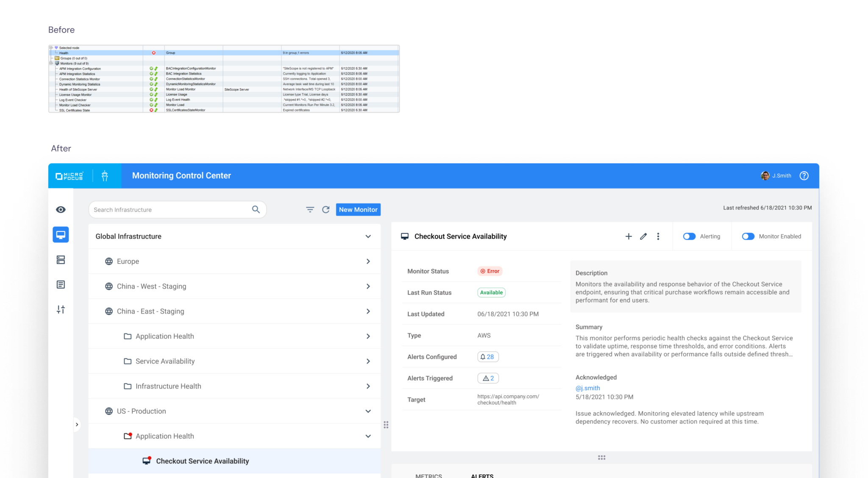868x478 pixels.
Task: Open the sliders settings sidebar icon
Action: click(x=61, y=310)
